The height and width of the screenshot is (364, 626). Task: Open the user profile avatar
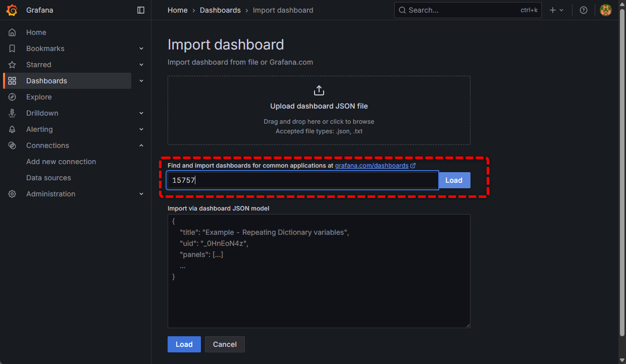click(x=606, y=10)
